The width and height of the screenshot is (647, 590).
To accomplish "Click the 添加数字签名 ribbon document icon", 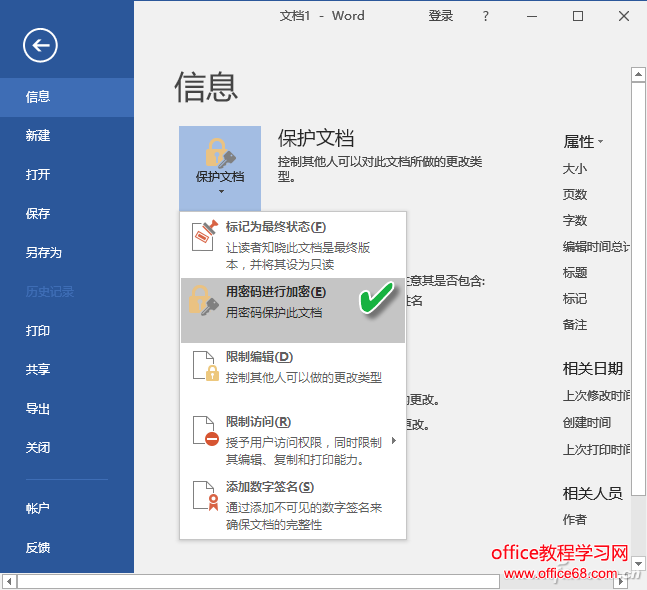I will tap(205, 496).
